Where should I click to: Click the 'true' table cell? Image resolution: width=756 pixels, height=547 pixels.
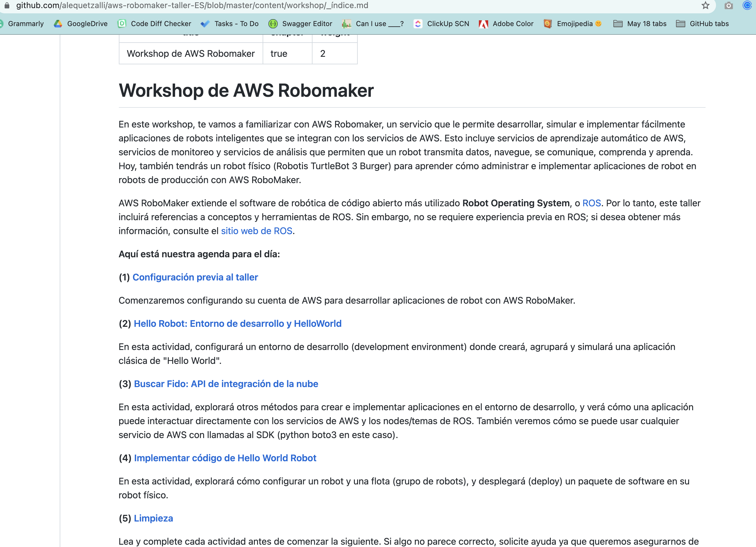287,53
